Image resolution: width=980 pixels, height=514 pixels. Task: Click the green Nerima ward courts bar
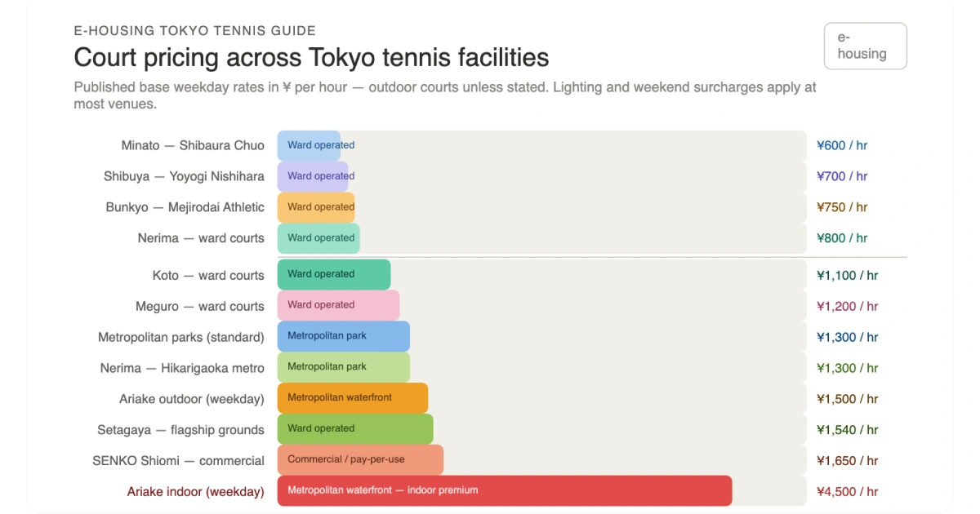318,238
